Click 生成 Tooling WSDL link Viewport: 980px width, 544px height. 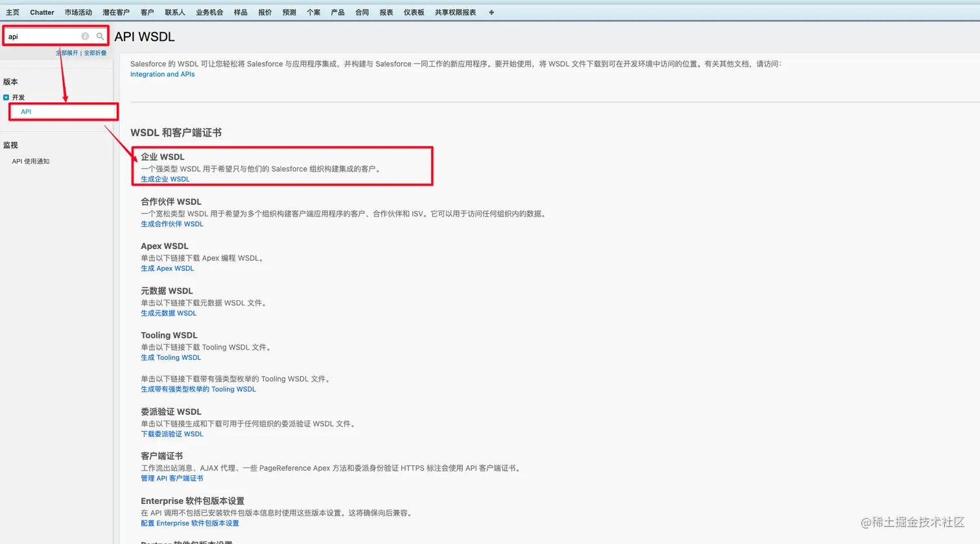[171, 357]
